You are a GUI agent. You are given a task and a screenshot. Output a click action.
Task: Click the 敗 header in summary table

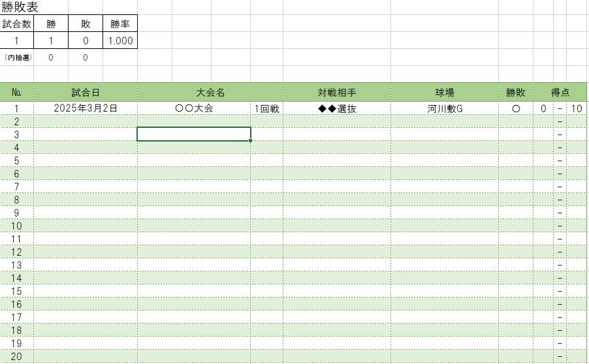click(86, 23)
